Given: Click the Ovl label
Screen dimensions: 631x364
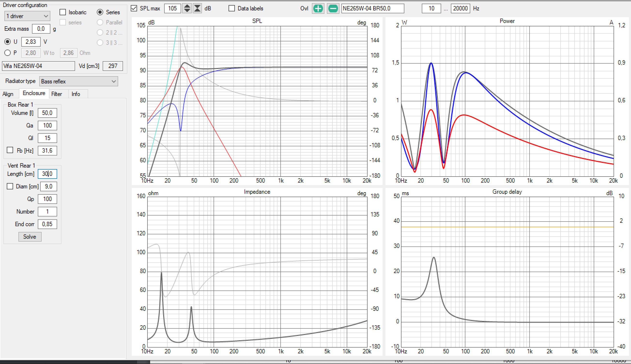Looking at the screenshot, I should [x=304, y=8].
